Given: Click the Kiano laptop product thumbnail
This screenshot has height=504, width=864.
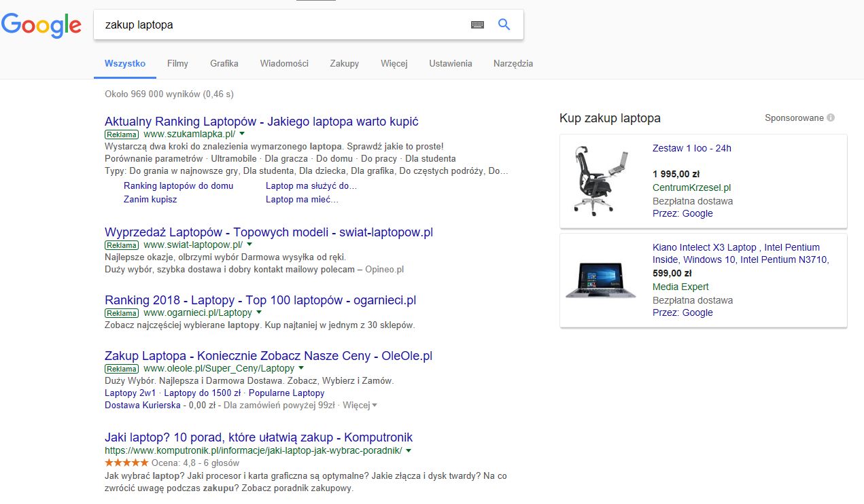Looking at the screenshot, I should (x=600, y=280).
